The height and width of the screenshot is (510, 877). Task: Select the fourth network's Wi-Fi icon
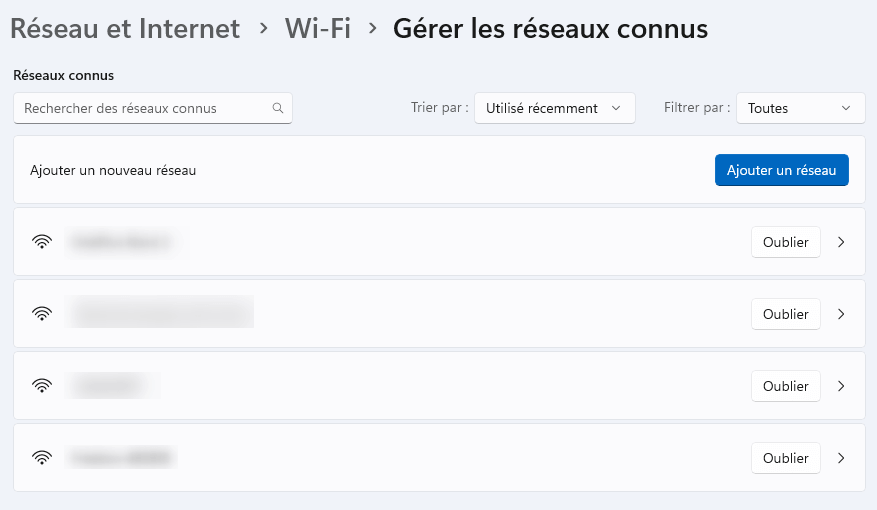[42, 458]
